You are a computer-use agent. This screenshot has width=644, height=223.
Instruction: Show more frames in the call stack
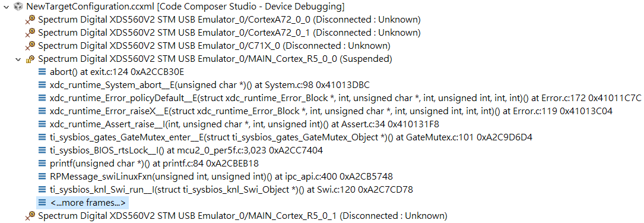point(88,203)
